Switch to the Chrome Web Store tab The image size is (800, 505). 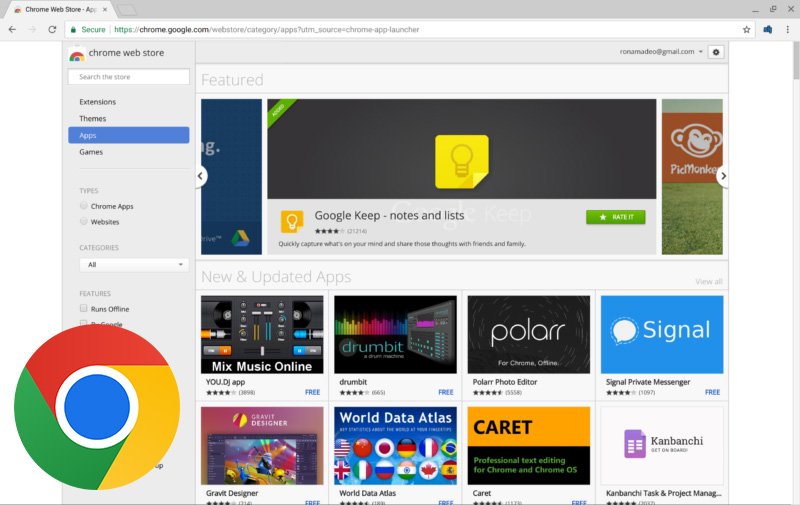click(60, 9)
